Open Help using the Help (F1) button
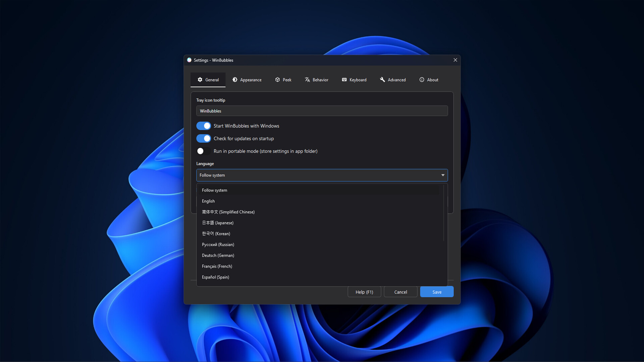The height and width of the screenshot is (362, 644). pyautogui.click(x=364, y=292)
